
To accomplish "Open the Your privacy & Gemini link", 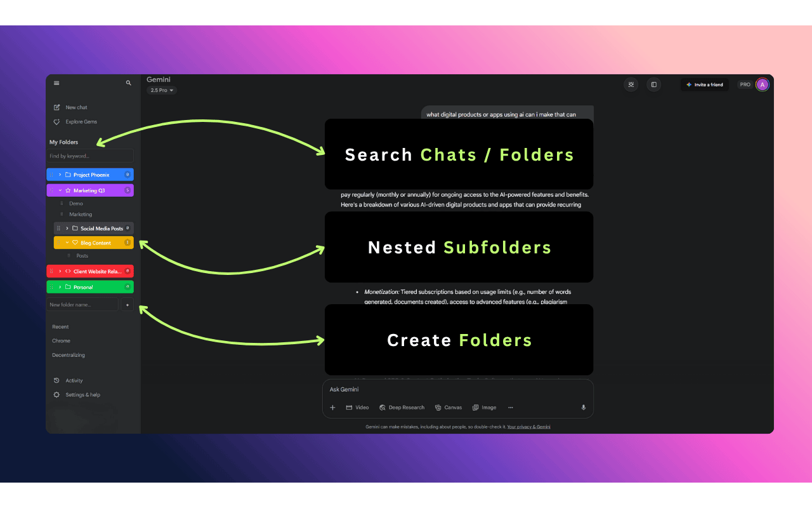I will [528, 426].
